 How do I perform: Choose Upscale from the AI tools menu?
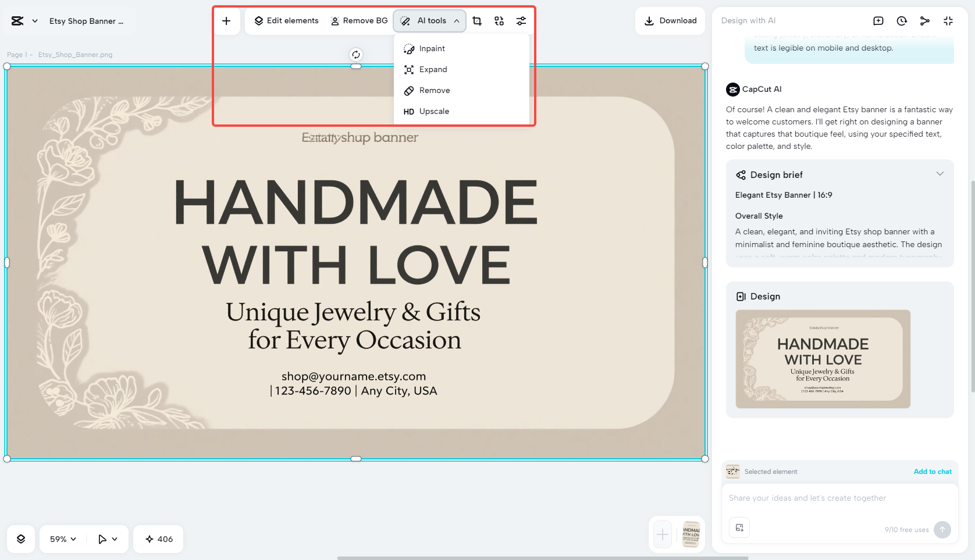point(433,111)
